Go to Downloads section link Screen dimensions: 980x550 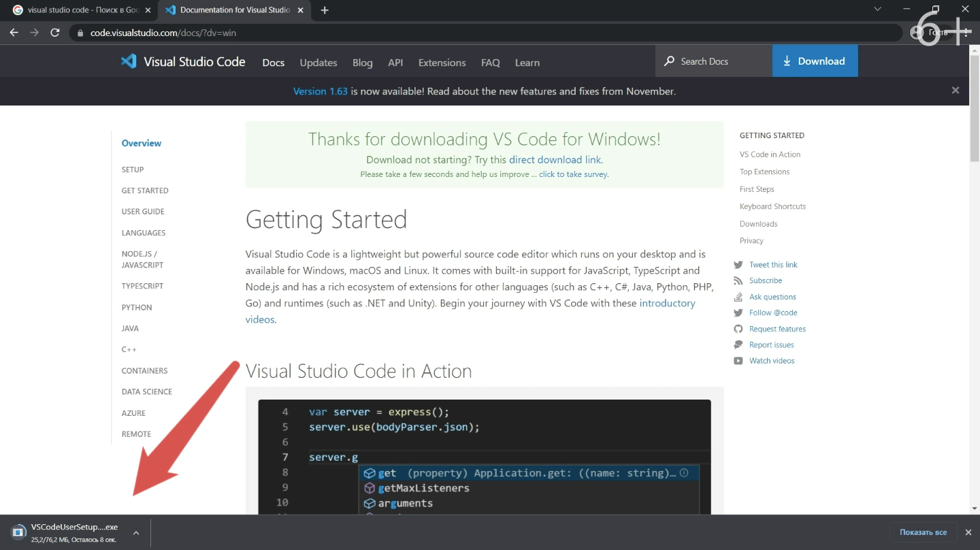[x=758, y=224]
